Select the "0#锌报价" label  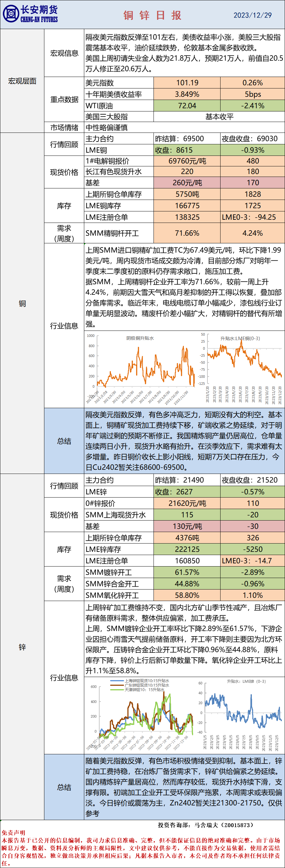tap(119, 503)
